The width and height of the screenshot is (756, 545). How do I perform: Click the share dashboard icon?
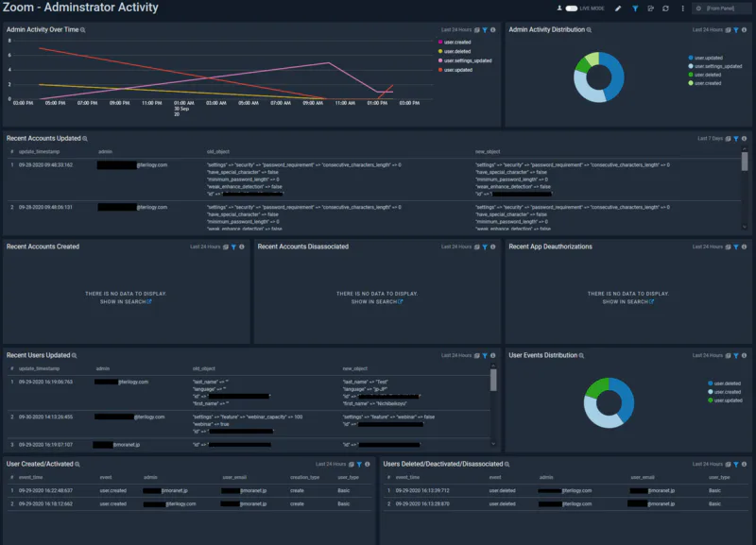click(650, 9)
